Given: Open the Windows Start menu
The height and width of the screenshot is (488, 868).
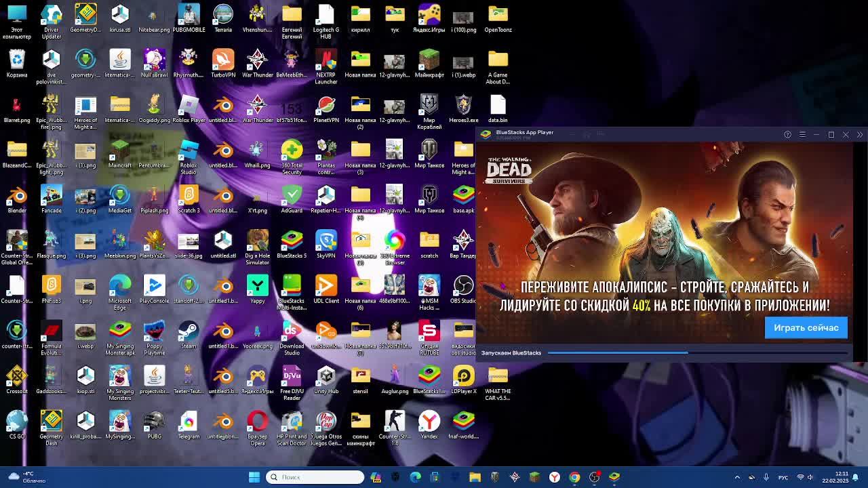Looking at the screenshot, I should tap(254, 477).
